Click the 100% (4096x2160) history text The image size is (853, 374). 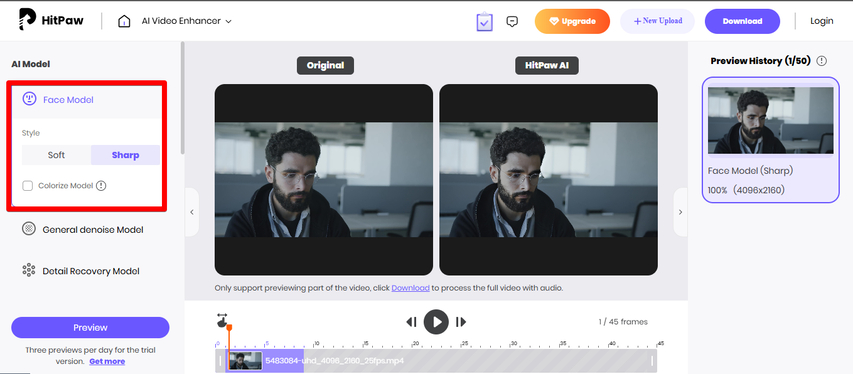coord(746,190)
